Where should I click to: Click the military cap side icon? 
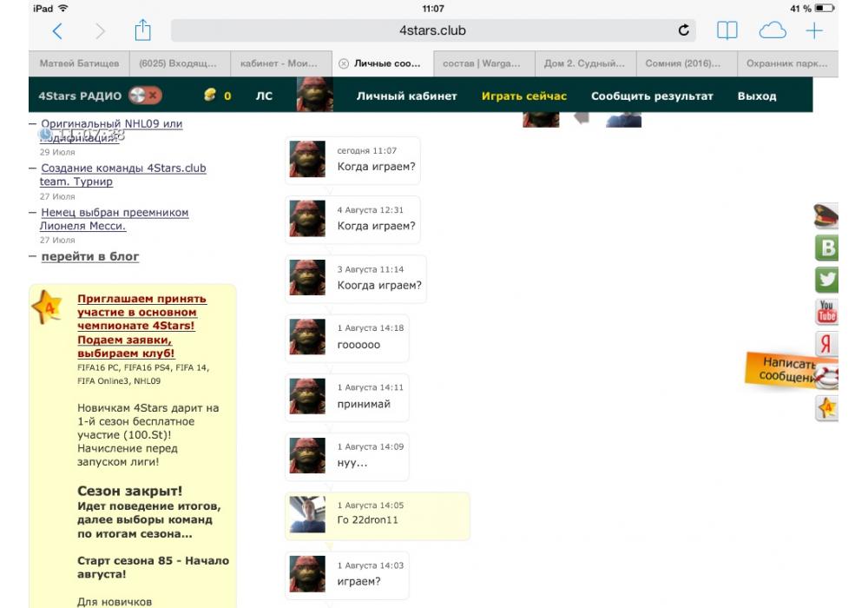825,216
